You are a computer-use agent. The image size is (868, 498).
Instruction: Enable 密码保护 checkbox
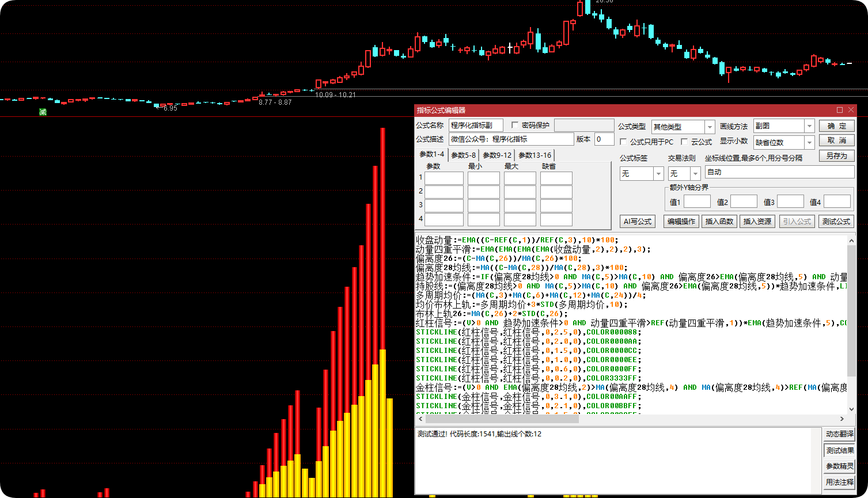(515, 125)
